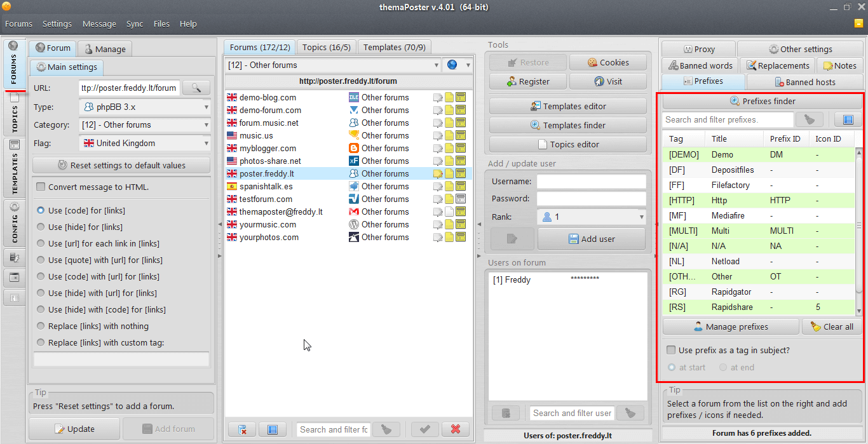
Task: Enable Convert message to HTML checkbox
Action: tap(41, 187)
